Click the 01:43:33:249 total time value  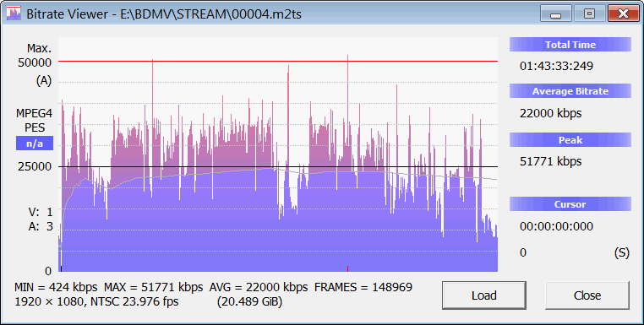point(556,66)
